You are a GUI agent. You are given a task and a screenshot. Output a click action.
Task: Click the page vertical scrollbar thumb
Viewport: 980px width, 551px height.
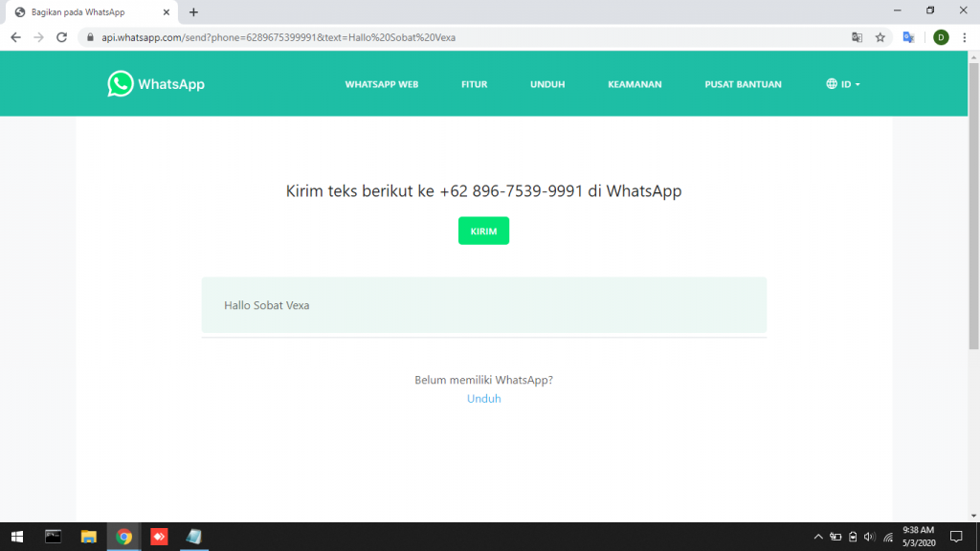[x=973, y=207]
